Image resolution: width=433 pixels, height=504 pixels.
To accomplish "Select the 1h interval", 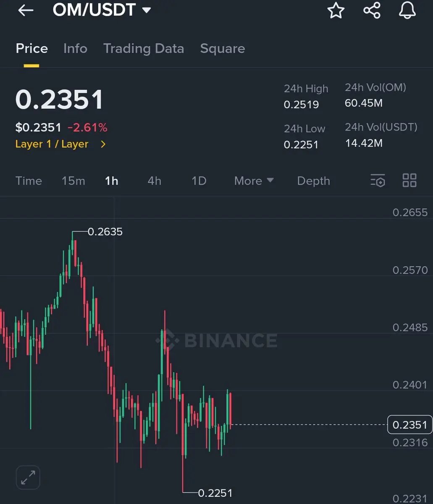I will pyautogui.click(x=112, y=181).
